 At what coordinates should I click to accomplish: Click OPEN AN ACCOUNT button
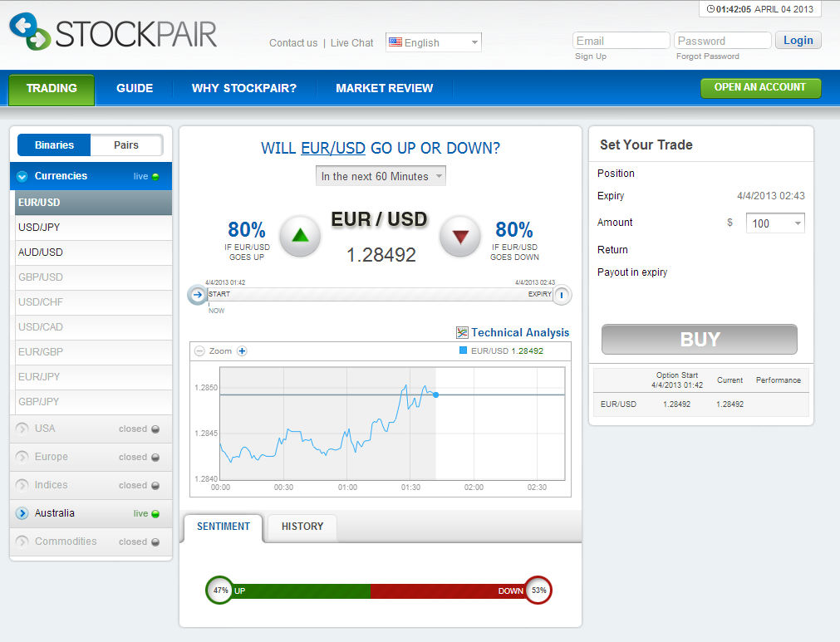click(x=760, y=87)
